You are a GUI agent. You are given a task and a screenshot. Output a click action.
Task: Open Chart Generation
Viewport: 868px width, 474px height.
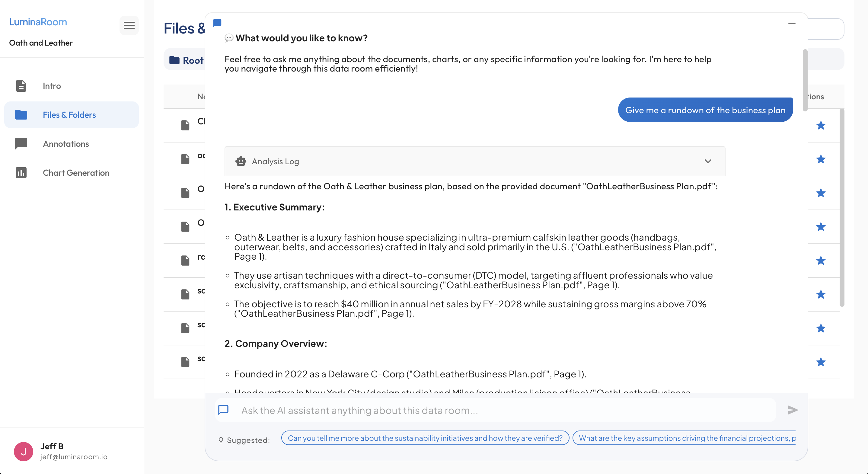tap(72, 173)
